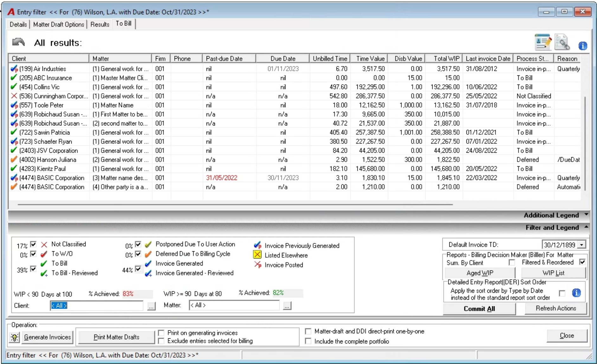The image size is (597, 364).
Task: Open the Client filter browse button
Action: 151,306
